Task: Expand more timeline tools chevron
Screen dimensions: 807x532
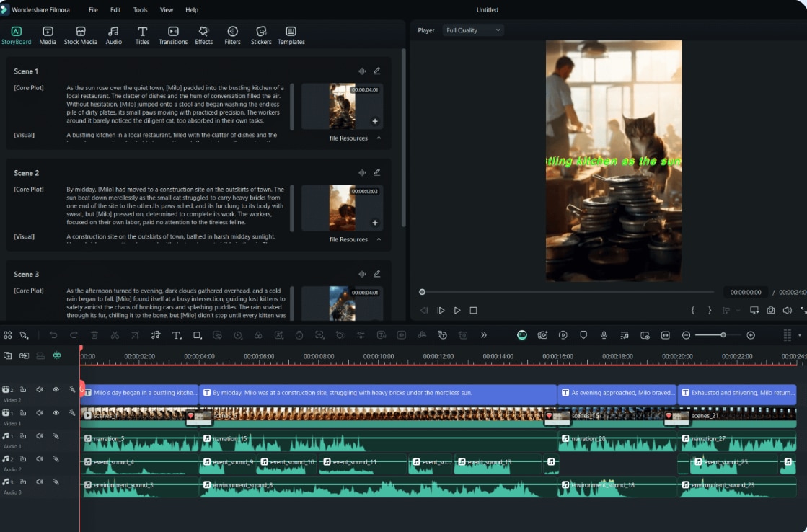Action: [484, 335]
